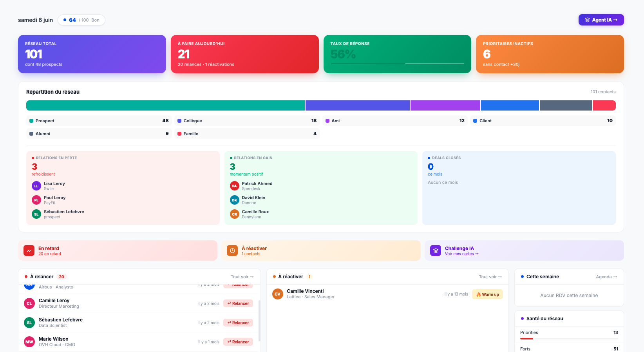The image size is (644, 352).
Task: Open Camille Vincenti Lattice row
Action: [387, 294]
